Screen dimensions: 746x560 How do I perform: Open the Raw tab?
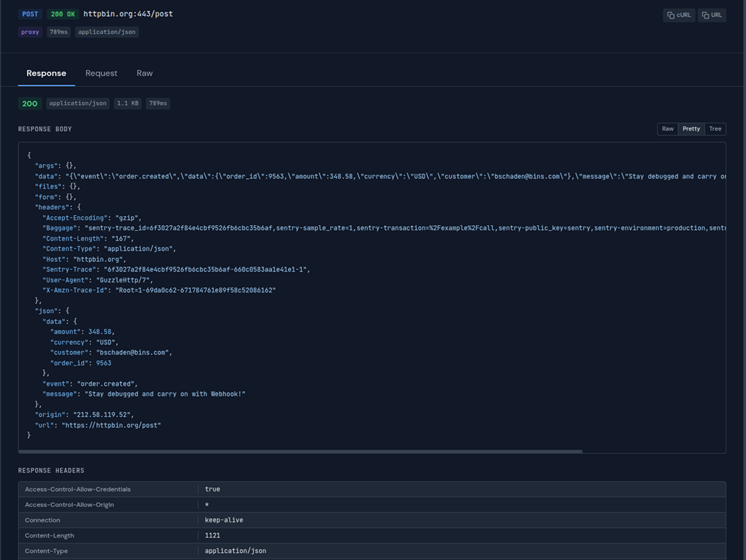click(x=144, y=73)
